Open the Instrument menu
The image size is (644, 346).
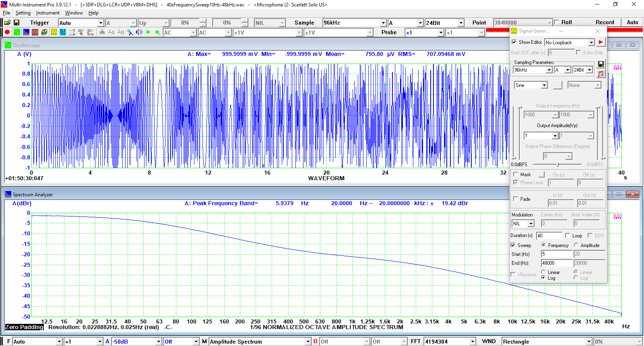pos(47,13)
